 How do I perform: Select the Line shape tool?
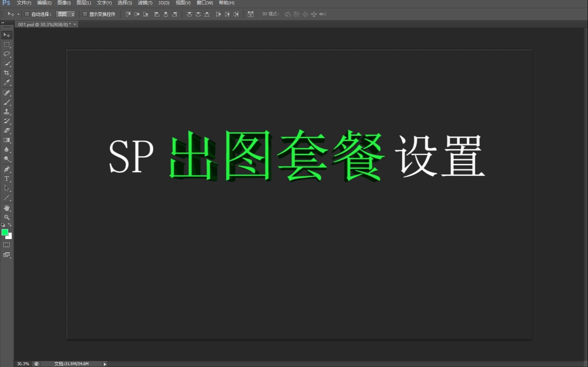(x=7, y=198)
